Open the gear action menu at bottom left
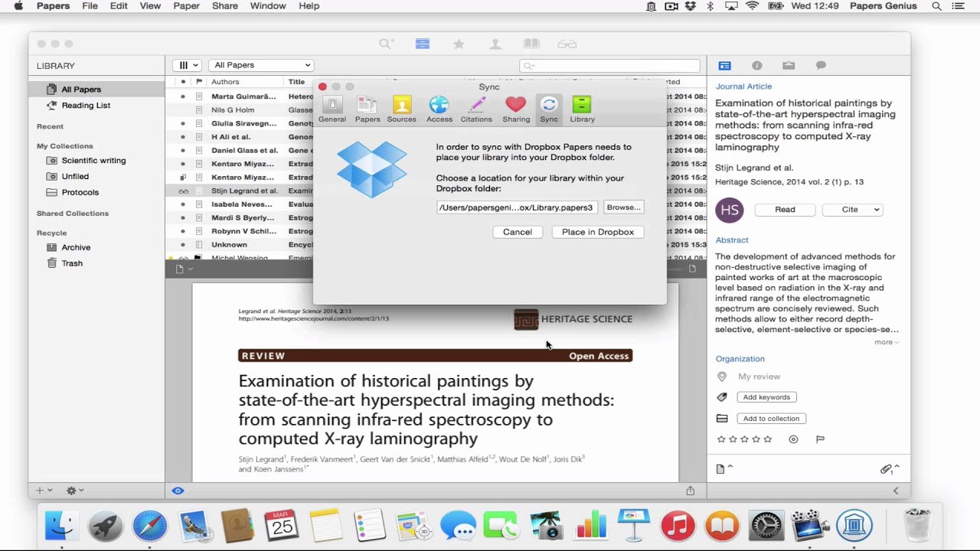 75,491
